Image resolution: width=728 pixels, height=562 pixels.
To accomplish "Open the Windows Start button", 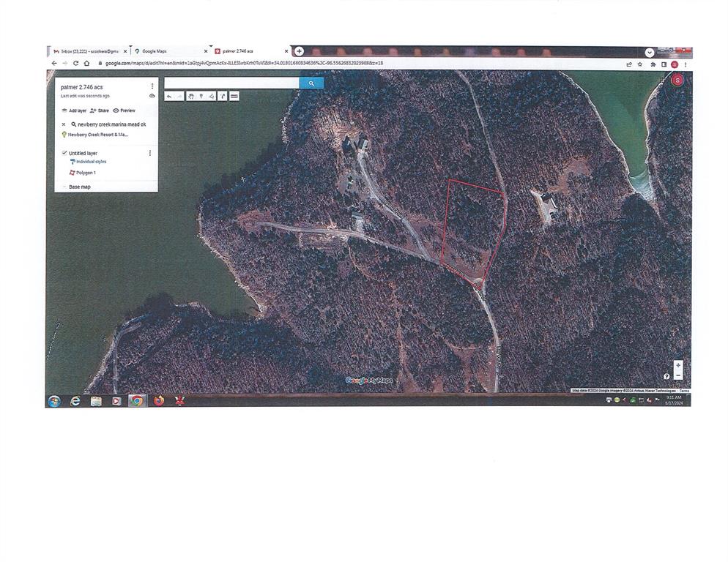I will [54, 401].
